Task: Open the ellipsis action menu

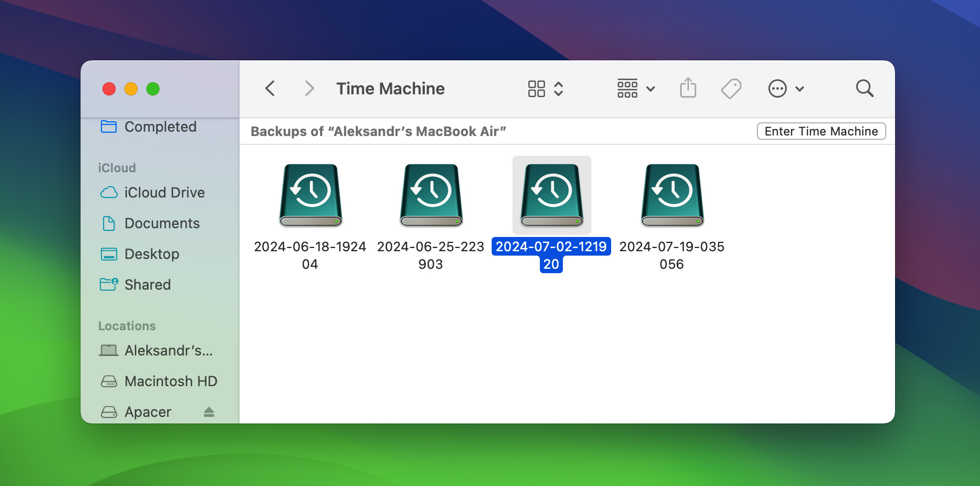Action: [x=777, y=88]
